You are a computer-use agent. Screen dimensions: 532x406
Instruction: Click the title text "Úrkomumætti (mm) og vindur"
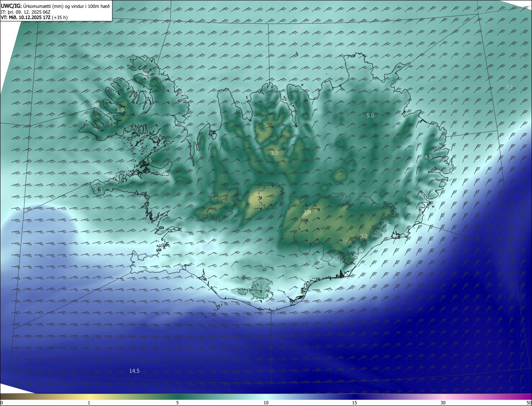coord(54,6)
